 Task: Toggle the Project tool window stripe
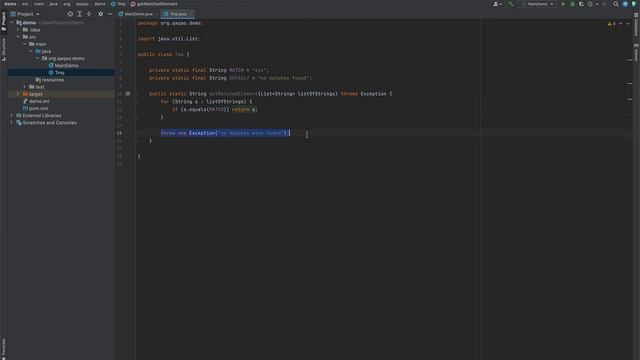[4, 21]
